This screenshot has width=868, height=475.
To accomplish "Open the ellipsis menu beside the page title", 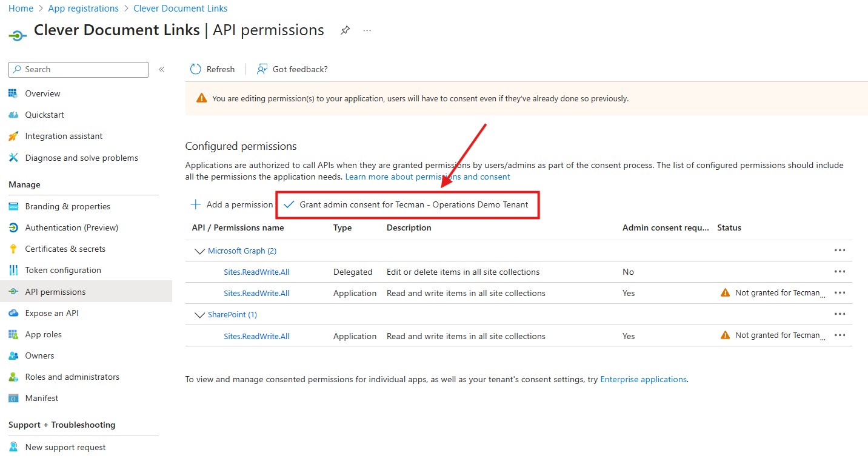I will tap(367, 30).
